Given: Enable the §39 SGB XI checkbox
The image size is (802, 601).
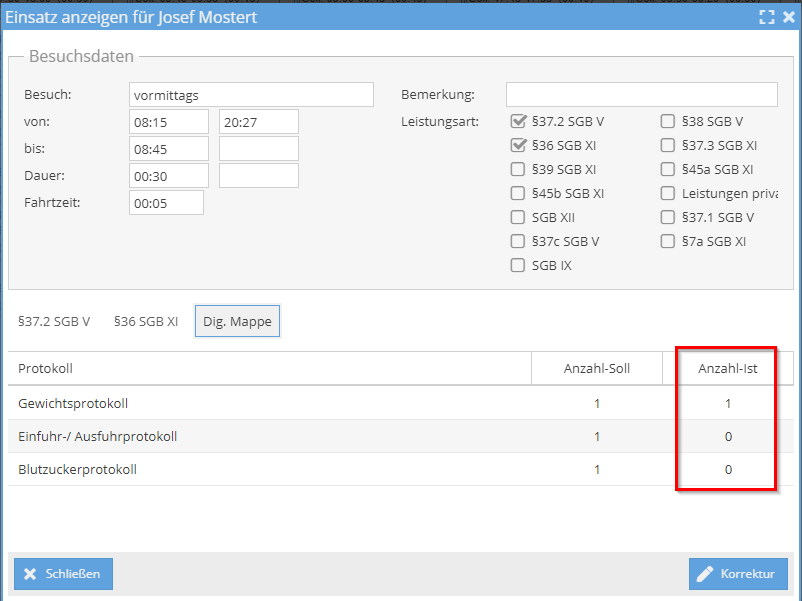Looking at the screenshot, I should (518, 170).
